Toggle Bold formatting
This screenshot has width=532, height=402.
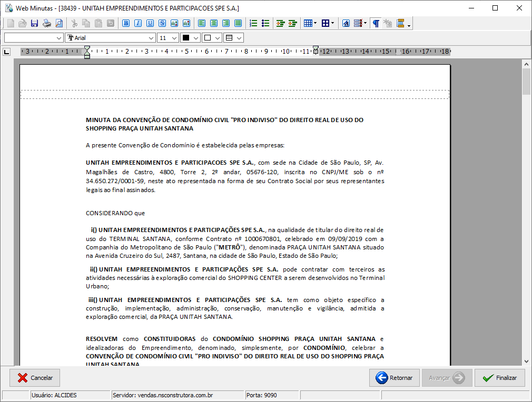(x=126, y=23)
